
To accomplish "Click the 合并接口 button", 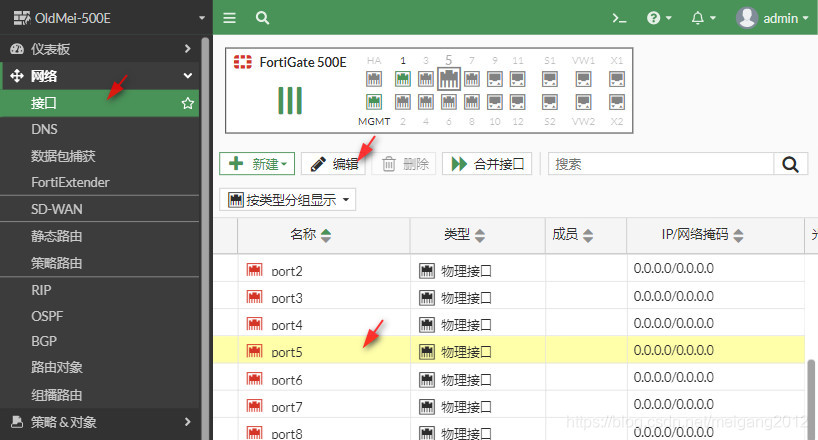I will pos(487,164).
